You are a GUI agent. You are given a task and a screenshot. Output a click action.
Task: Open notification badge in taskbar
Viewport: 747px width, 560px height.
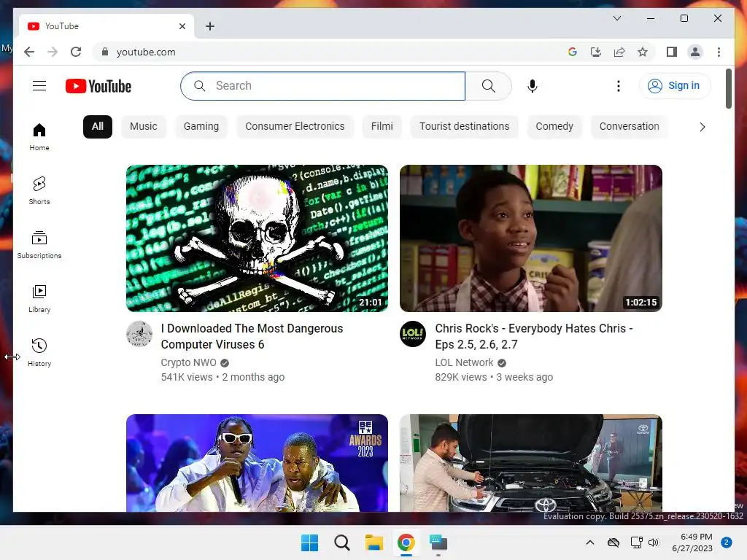(727, 542)
